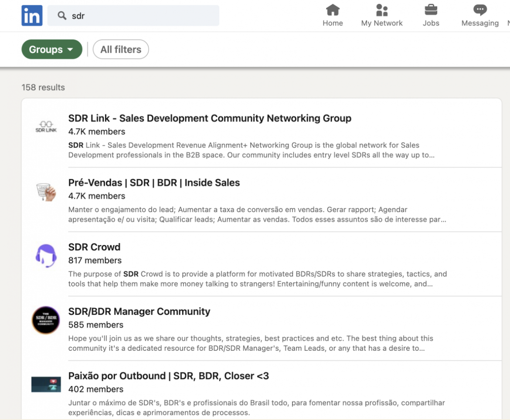The width and height of the screenshot is (510, 420).
Task: Click Juntar o máximo de SDR's description
Action: click(x=257, y=408)
